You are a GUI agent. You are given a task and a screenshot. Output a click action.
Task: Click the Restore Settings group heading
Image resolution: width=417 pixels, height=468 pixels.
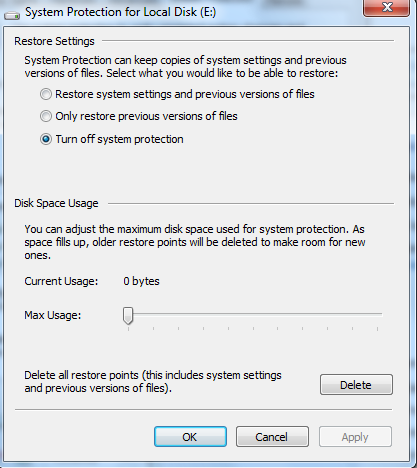pyautogui.click(x=54, y=41)
